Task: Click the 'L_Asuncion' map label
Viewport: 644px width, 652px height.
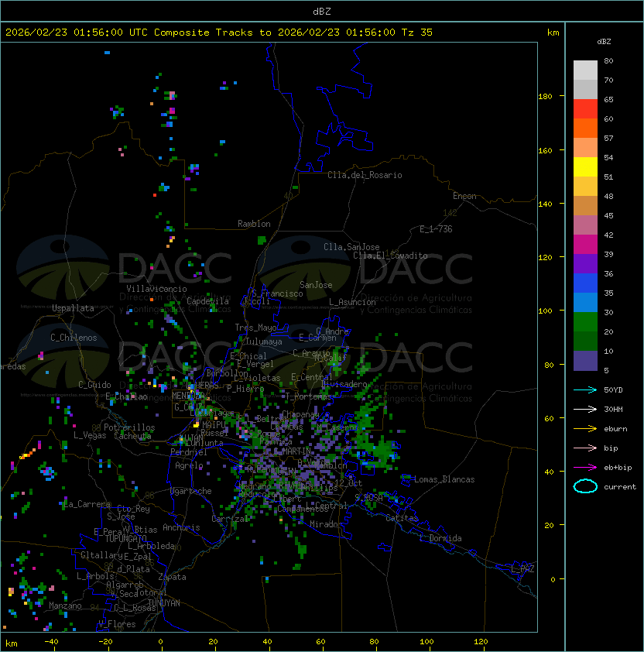Action: tap(352, 302)
